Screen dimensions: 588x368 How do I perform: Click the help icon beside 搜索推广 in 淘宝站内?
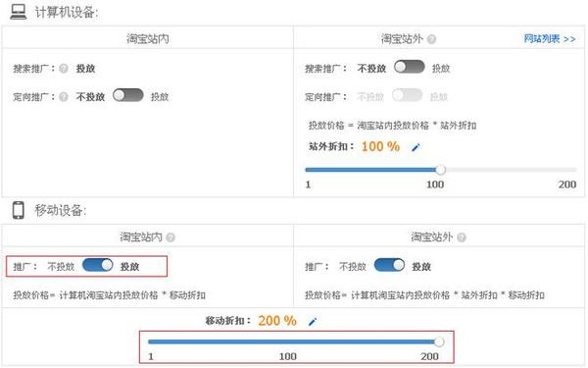point(64,69)
